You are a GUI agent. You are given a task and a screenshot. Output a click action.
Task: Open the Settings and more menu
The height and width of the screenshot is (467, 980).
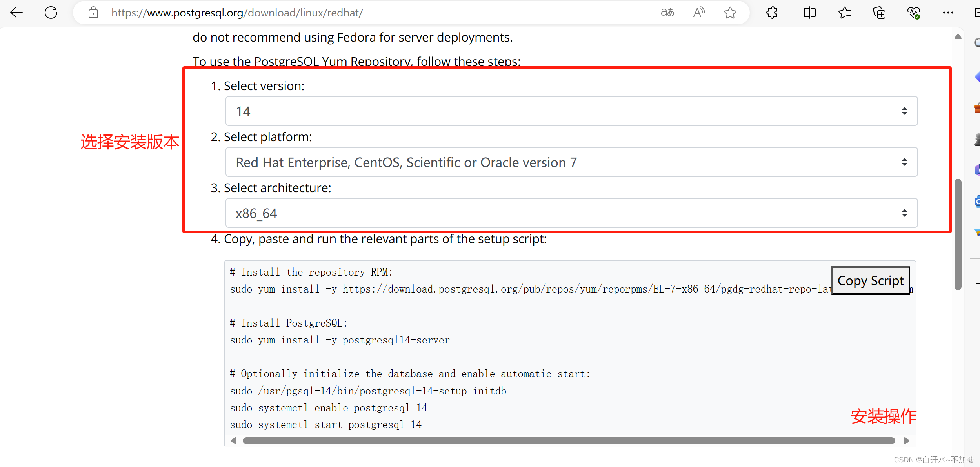[x=948, y=13]
